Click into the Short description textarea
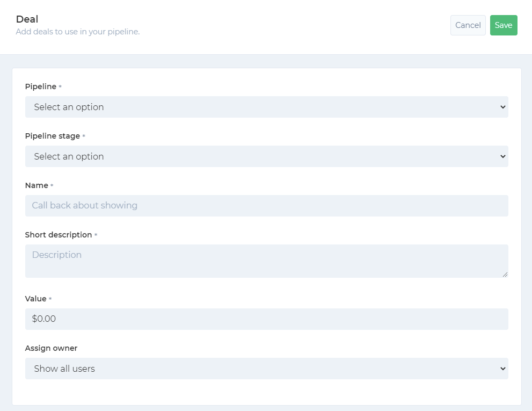This screenshot has height=411, width=532. coord(267,261)
